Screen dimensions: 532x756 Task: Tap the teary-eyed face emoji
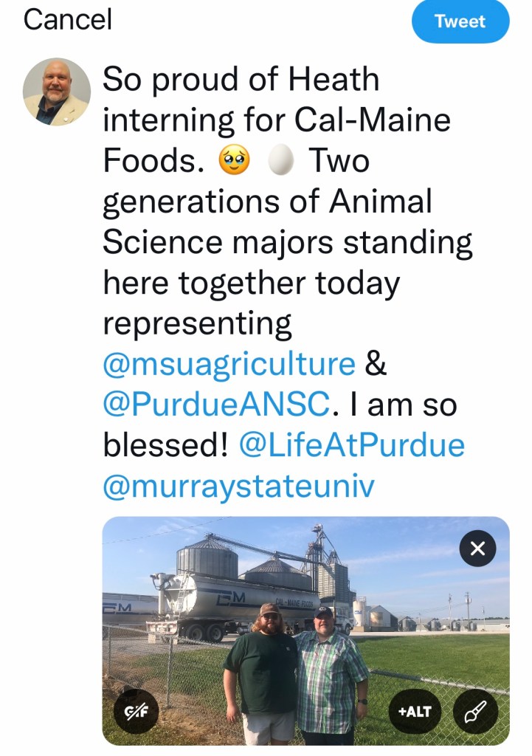[235, 159]
